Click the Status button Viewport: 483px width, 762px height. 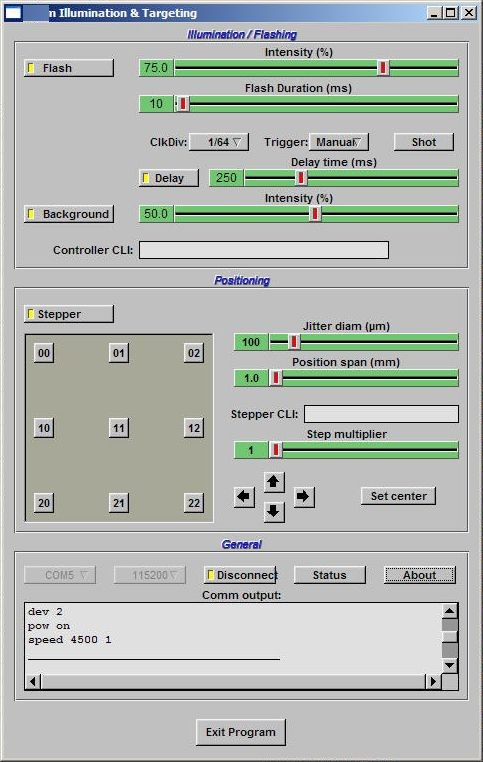(329, 575)
